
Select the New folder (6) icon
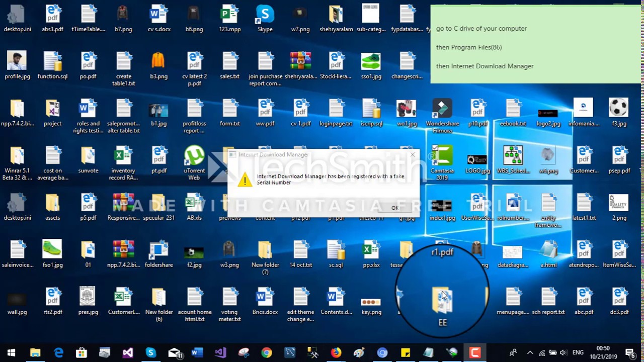(159, 305)
